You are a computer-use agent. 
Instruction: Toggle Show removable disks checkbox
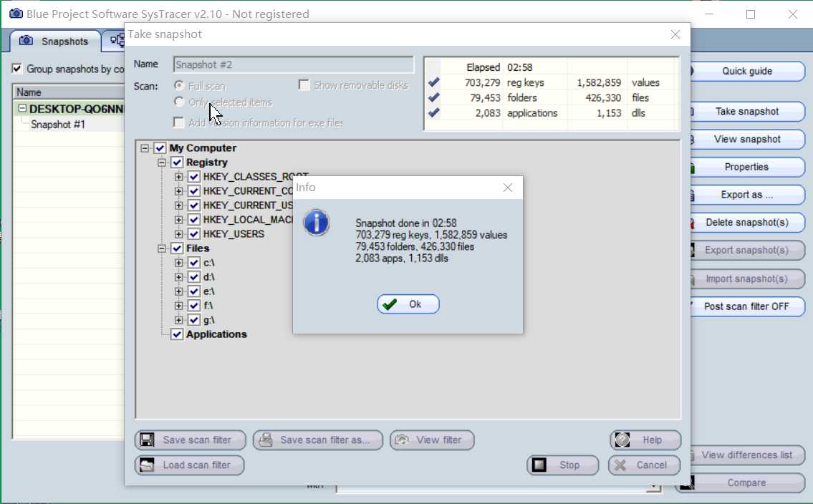[304, 84]
